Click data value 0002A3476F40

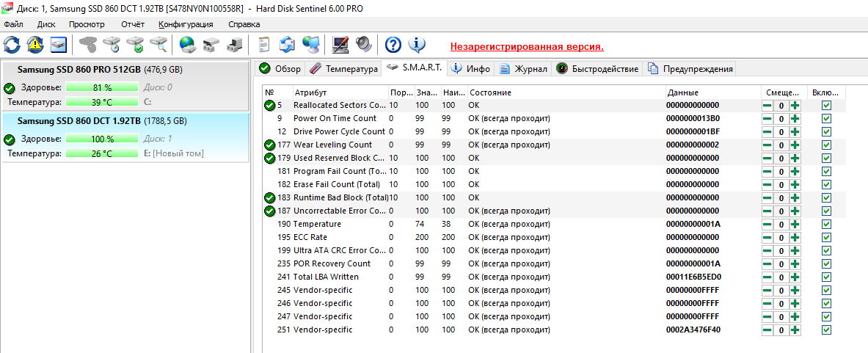coord(693,330)
